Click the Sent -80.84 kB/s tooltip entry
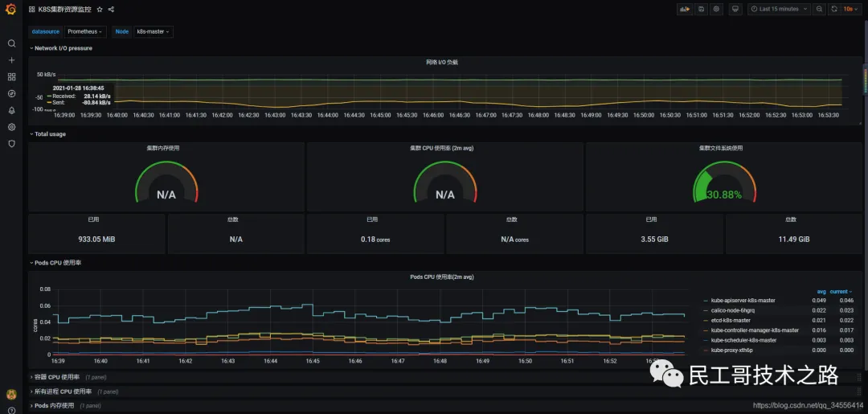868x414 pixels. click(x=79, y=102)
